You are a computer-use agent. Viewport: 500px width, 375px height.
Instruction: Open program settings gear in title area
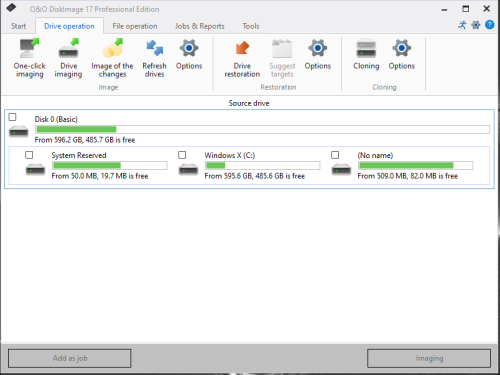click(x=476, y=25)
